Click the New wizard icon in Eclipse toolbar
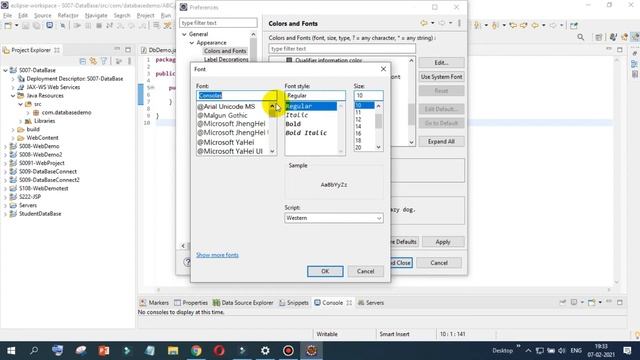Image resolution: width=640 pixels, height=360 pixels. pos(8,25)
